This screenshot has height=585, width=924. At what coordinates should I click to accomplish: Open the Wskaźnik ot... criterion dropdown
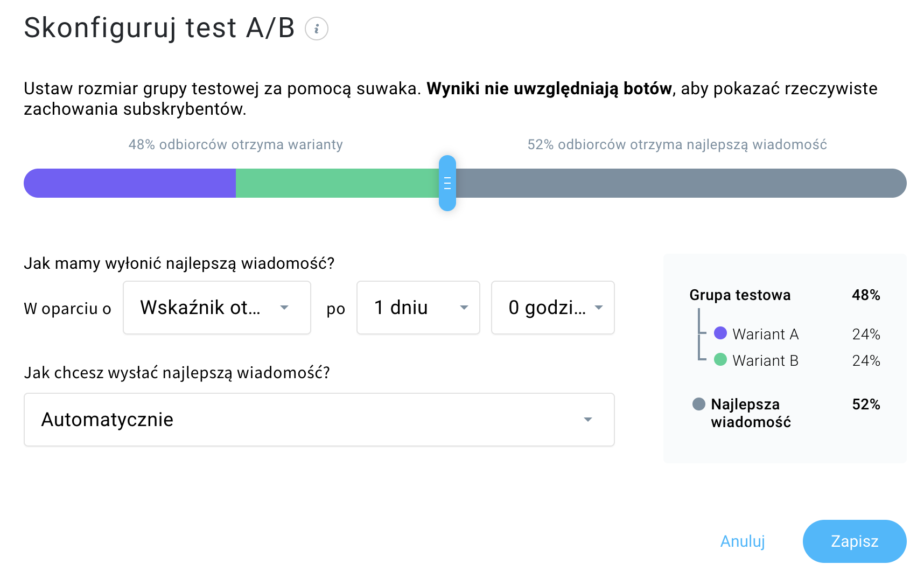(x=216, y=308)
